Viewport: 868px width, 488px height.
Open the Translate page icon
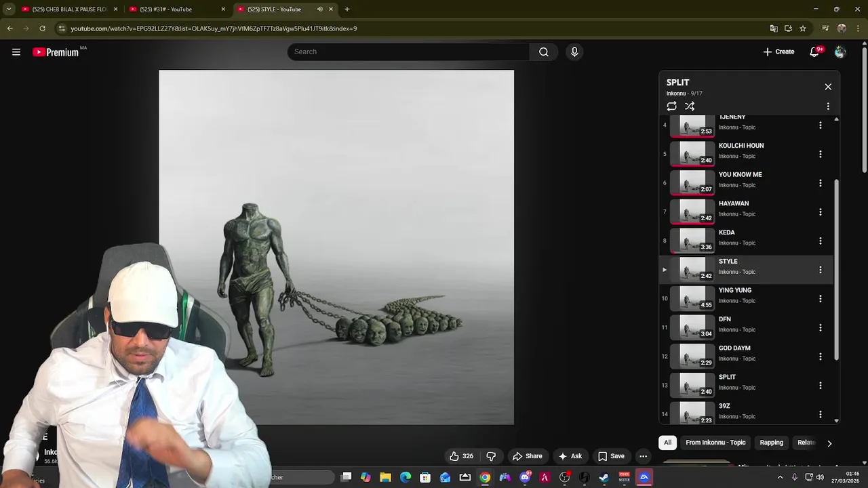click(x=774, y=28)
